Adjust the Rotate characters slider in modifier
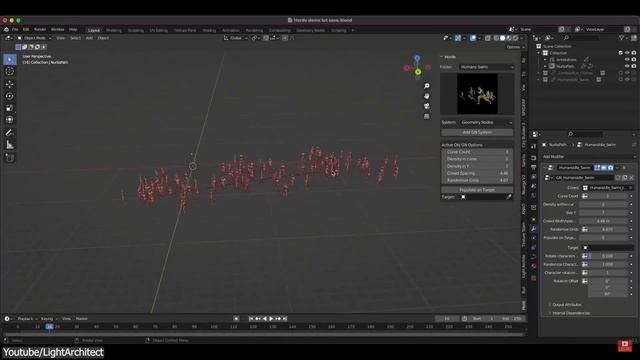The image size is (640, 360). (608, 256)
